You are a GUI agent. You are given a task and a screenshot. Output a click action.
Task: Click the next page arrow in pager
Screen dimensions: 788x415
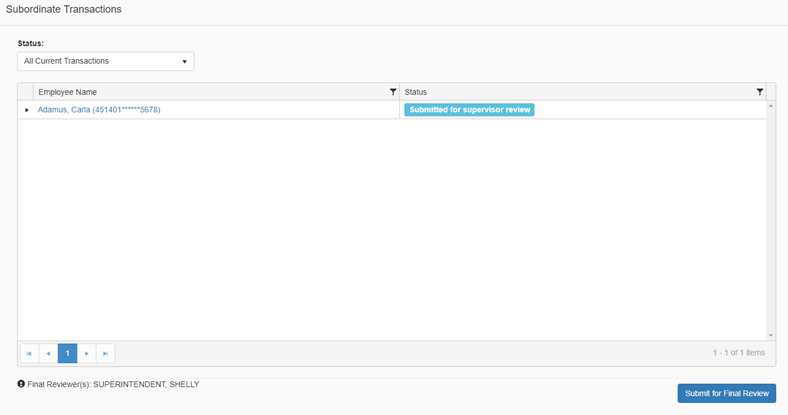87,353
